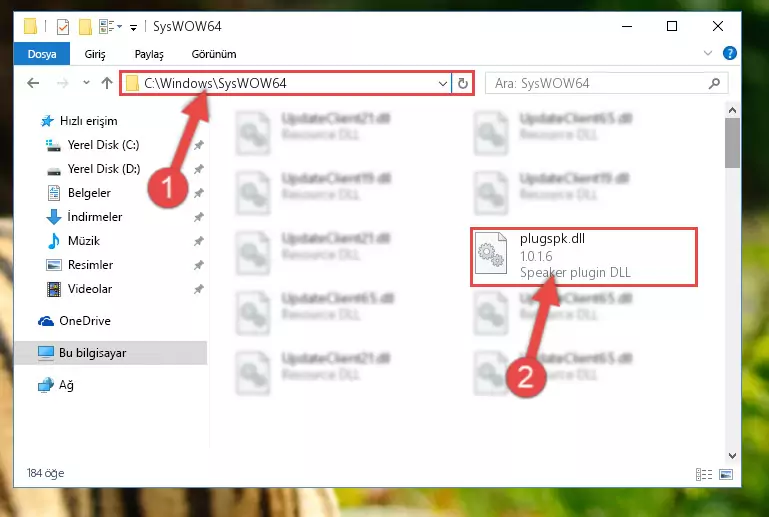The width and height of the screenshot is (769, 517).
Task: Click New folder icon in title bar
Action: [x=85, y=26]
